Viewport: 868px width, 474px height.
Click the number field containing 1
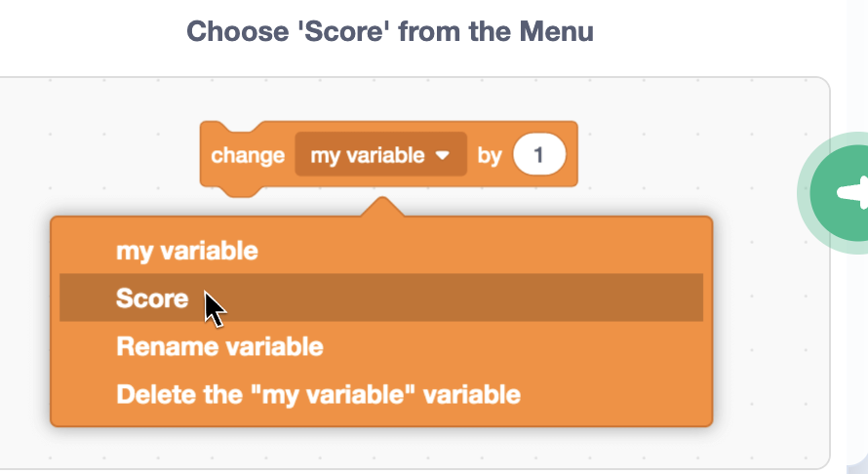(540, 155)
